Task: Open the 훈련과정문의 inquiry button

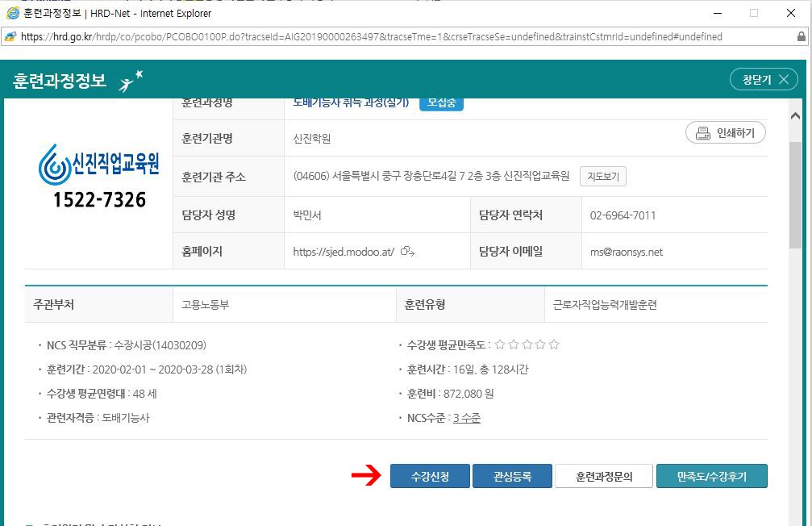Action: [603, 477]
